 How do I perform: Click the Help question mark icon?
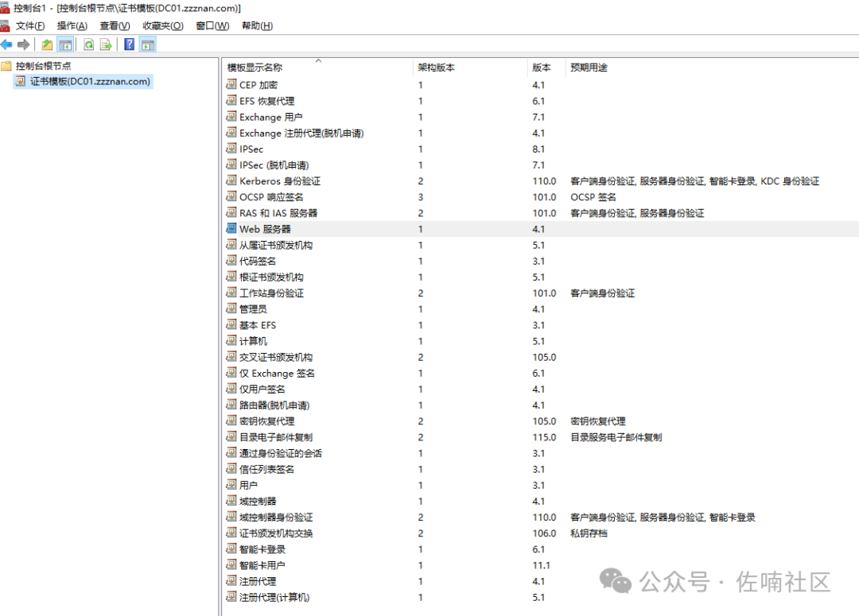pyautogui.click(x=130, y=45)
